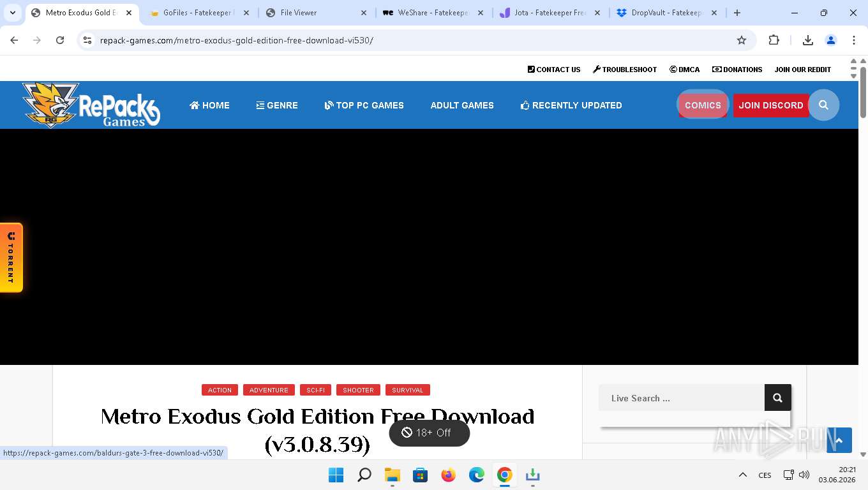Viewport: 868px width, 490px height.
Task: Go to HOME in site navigation
Action: (209, 105)
